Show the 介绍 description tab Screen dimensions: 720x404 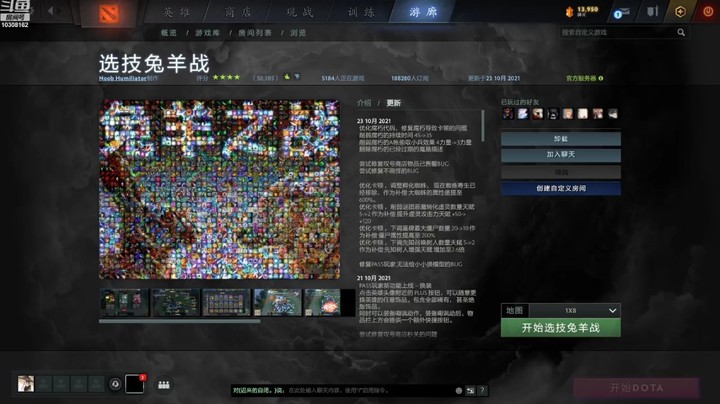coord(364,103)
